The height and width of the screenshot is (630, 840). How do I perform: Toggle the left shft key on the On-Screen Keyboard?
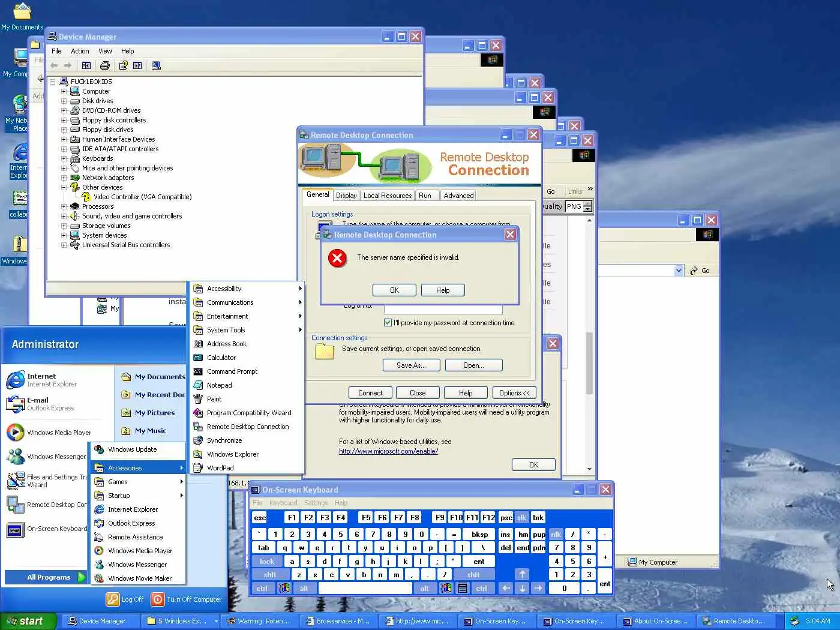point(271,574)
